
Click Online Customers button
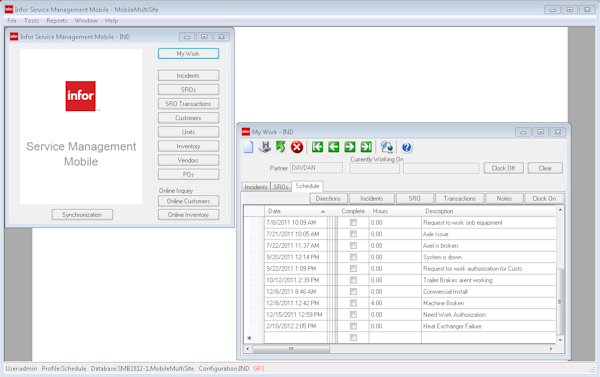tap(188, 201)
